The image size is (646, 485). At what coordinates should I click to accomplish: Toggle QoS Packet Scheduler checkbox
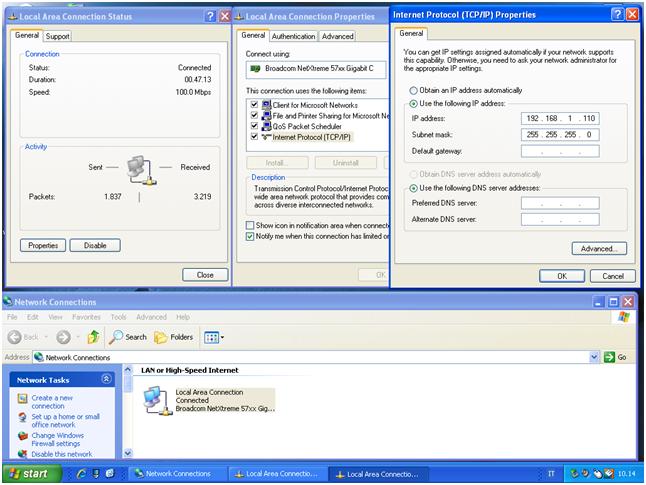254,126
